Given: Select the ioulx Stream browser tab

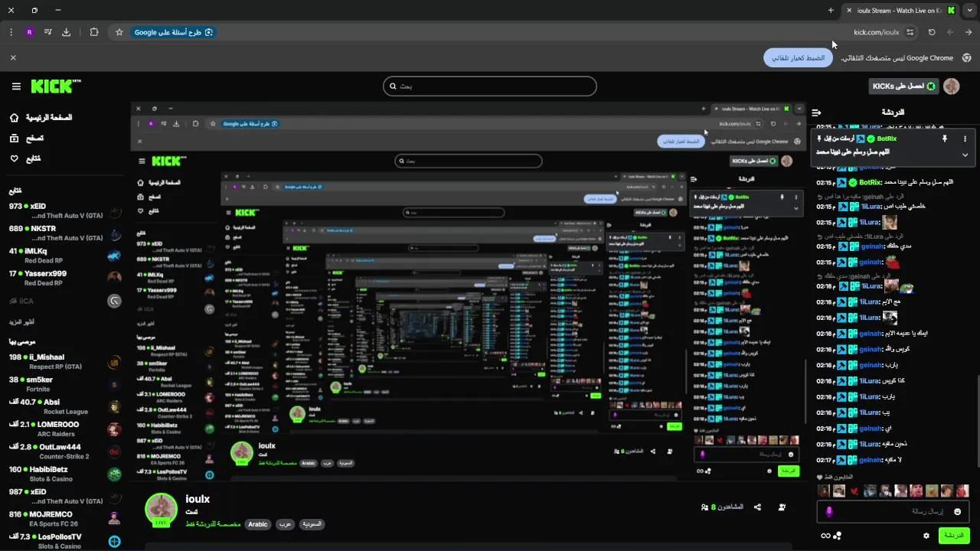Looking at the screenshot, I should [901, 10].
